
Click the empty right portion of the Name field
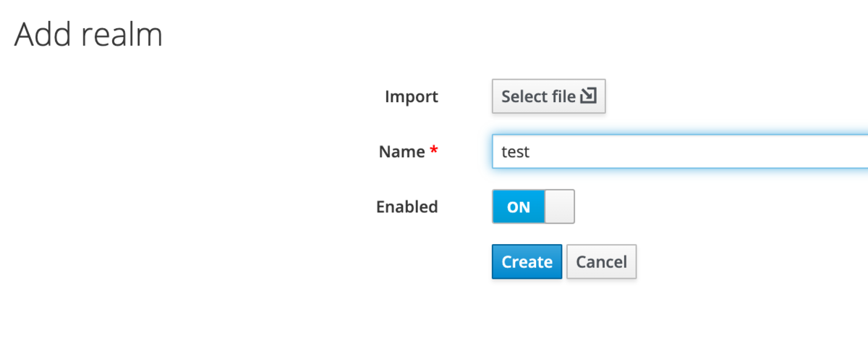point(759,151)
